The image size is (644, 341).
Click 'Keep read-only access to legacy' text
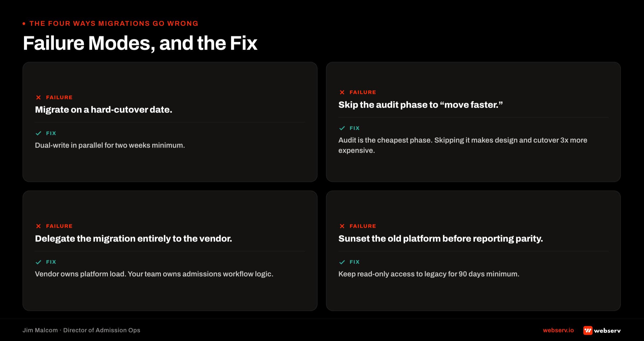pyautogui.click(x=429, y=274)
